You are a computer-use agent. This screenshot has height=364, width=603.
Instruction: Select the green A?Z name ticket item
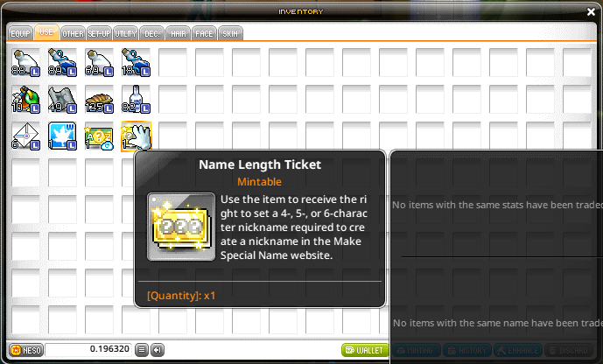coord(99,136)
